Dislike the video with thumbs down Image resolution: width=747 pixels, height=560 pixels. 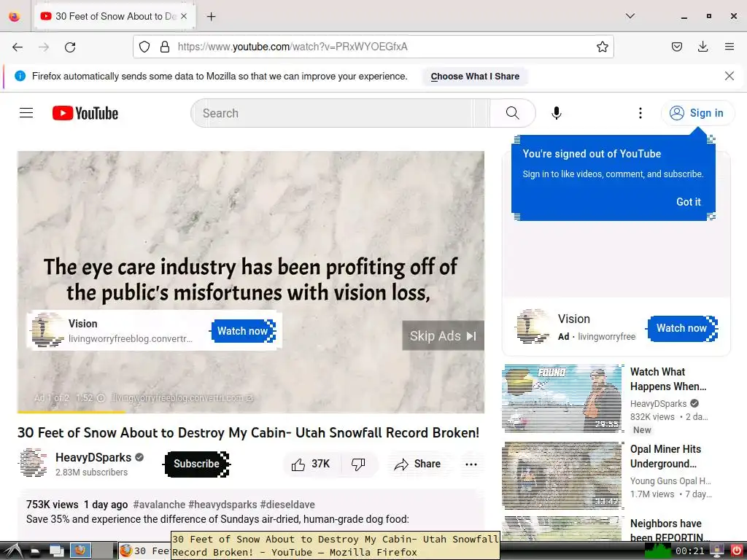click(358, 464)
